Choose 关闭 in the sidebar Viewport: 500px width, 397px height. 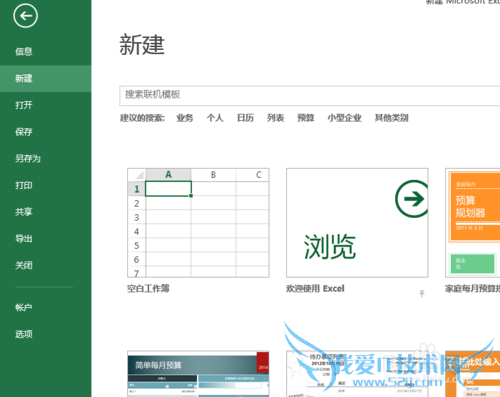coord(24,265)
